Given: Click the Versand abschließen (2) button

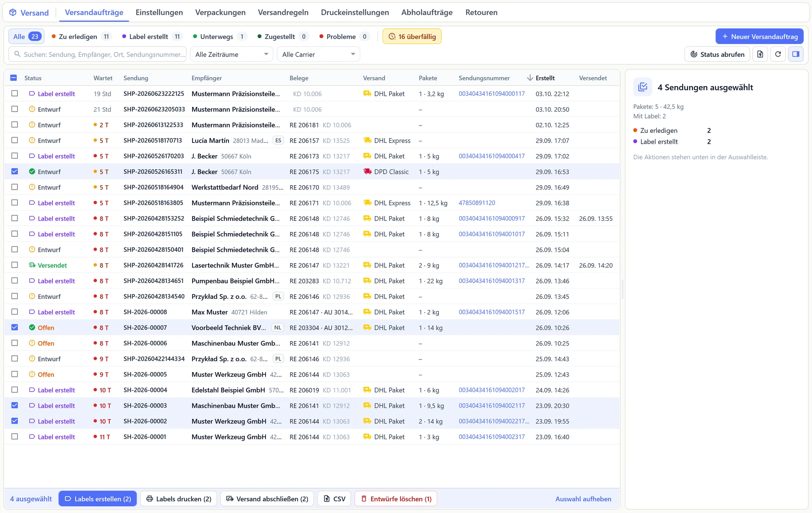Looking at the screenshot, I should [x=267, y=499].
